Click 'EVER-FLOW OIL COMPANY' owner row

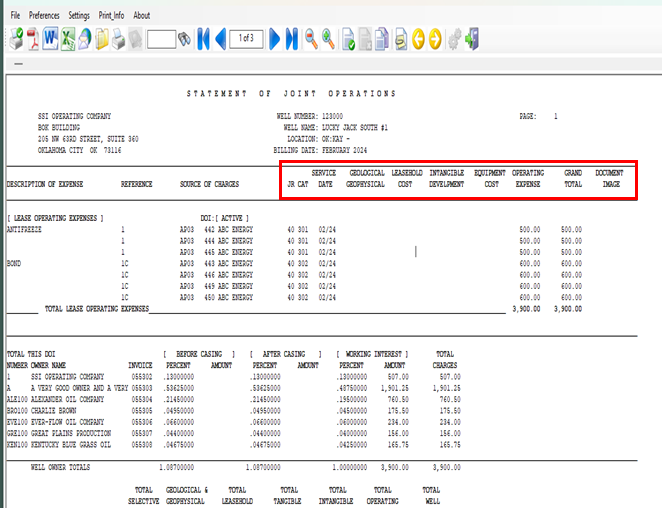pyautogui.click(x=67, y=422)
